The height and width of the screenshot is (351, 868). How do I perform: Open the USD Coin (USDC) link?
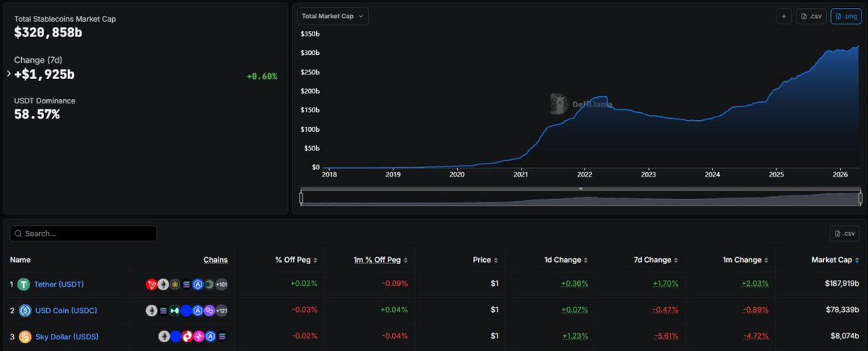click(65, 310)
